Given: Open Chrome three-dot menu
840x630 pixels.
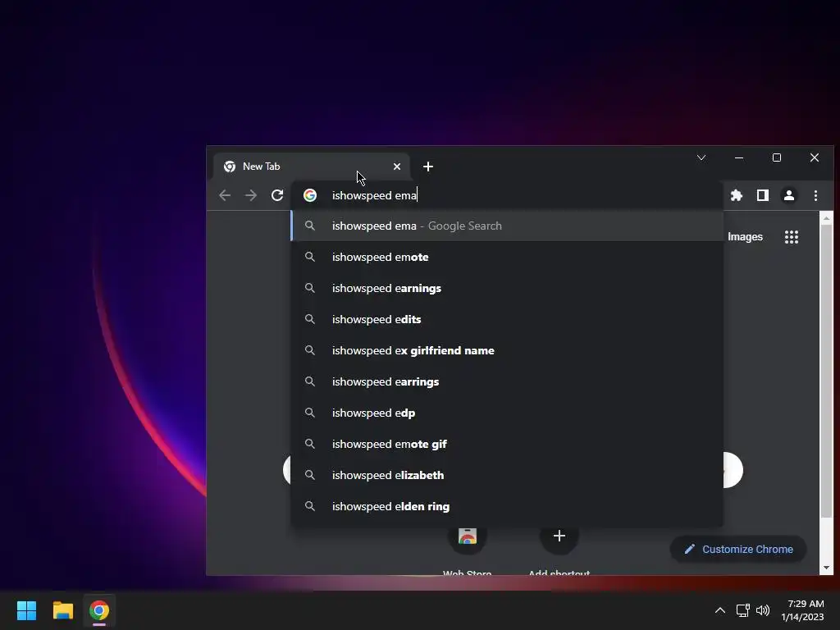Looking at the screenshot, I should pos(815,195).
